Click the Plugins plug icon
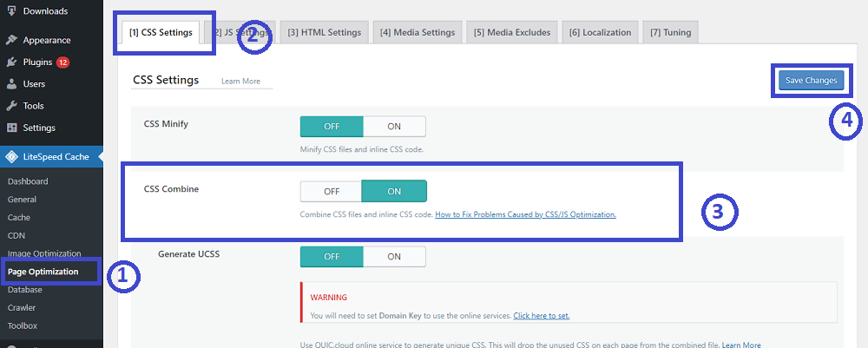Viewport: 868px width, 348px height. click(x=11, y=62)
